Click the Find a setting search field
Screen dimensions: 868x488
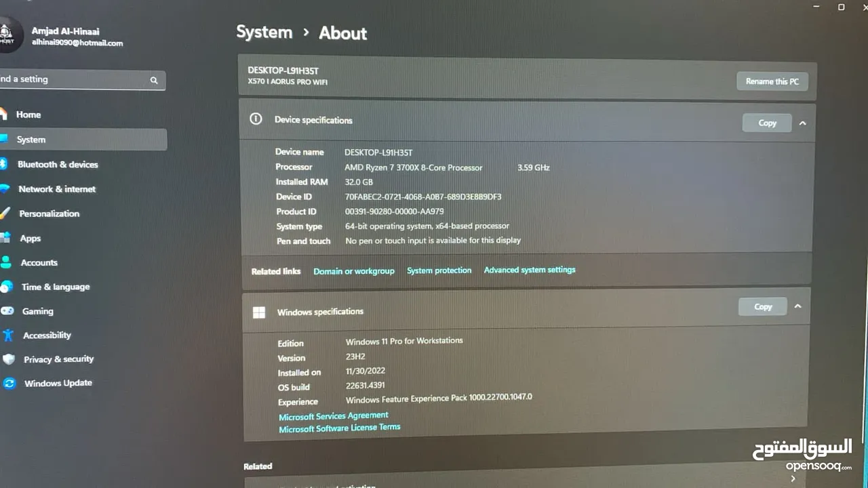point(81,80)
